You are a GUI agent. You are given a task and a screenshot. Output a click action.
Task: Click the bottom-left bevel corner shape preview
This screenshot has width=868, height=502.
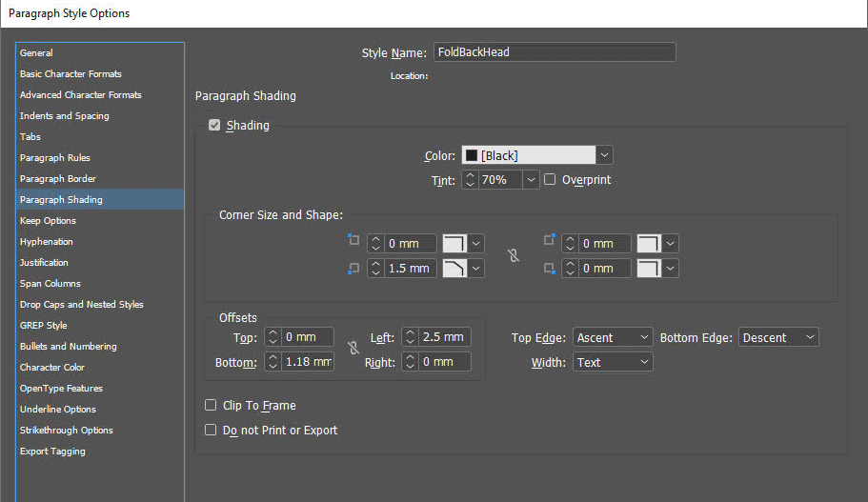pyautogui.click(x=455, y=269)
